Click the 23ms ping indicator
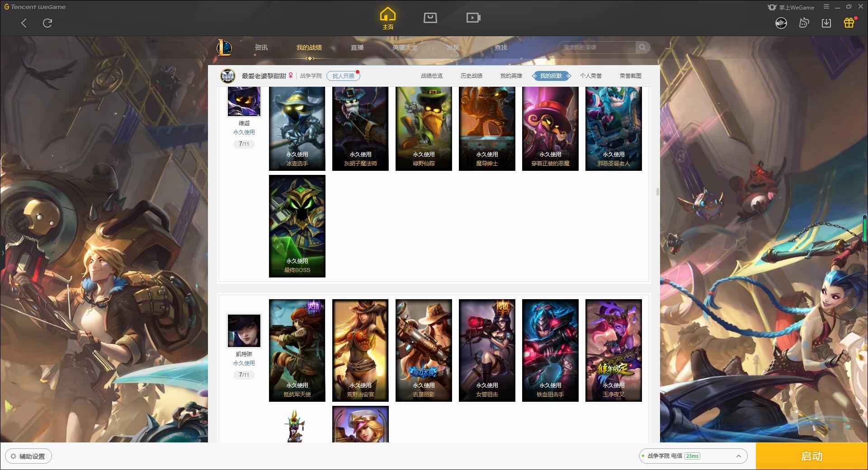This screenshot has width=868, height=470. pos(692,456)
